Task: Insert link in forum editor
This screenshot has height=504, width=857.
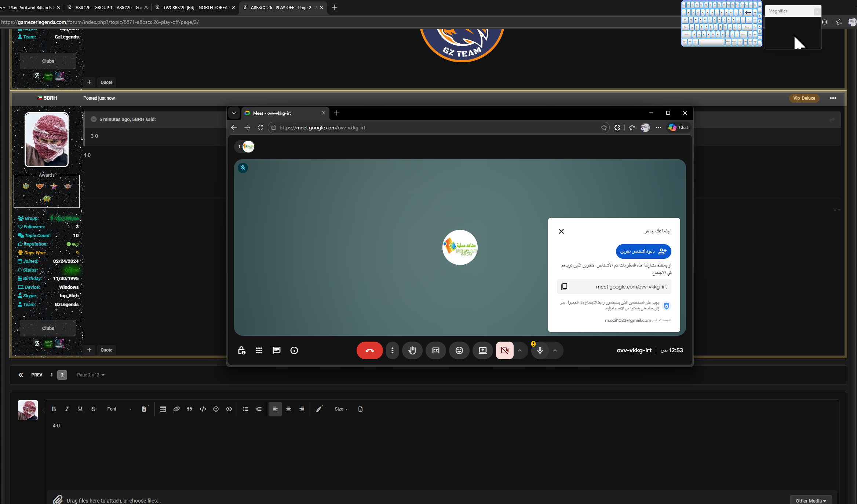Action: click(x=176, y=409)
